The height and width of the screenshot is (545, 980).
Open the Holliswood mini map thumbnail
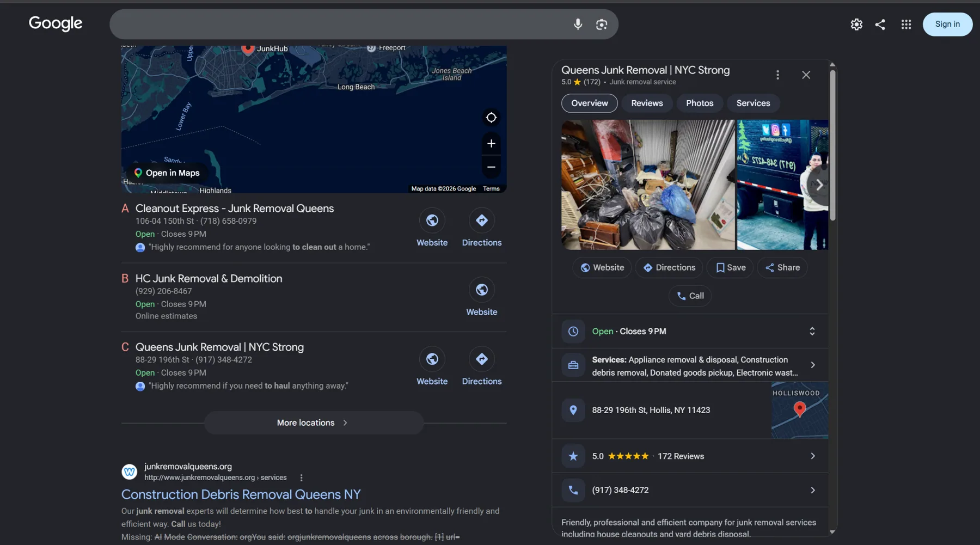800,411
